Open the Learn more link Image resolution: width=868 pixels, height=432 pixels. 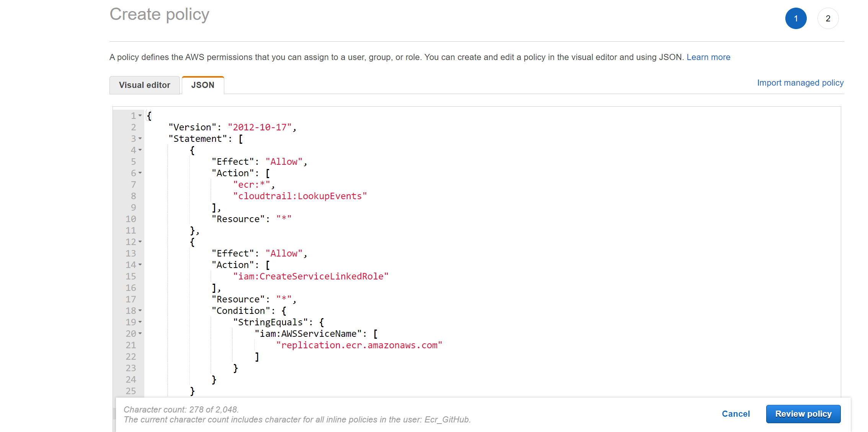point(708,57)
